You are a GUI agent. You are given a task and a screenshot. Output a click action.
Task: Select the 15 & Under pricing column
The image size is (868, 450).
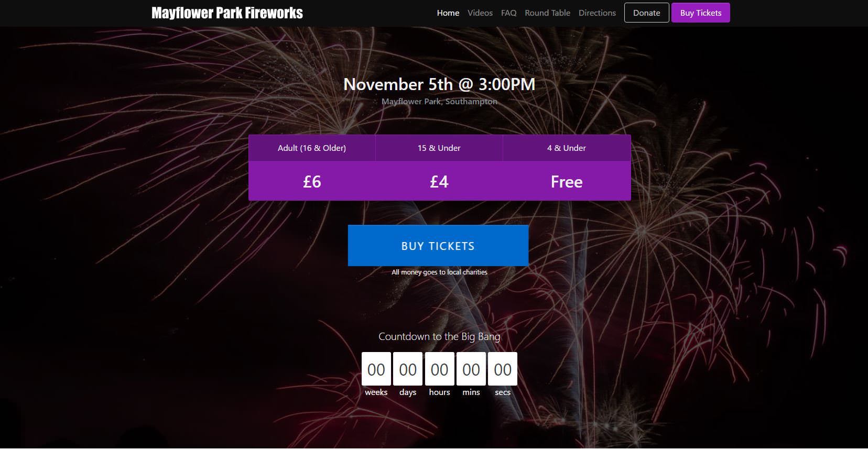pyautogui.click(x=439, y=148)
